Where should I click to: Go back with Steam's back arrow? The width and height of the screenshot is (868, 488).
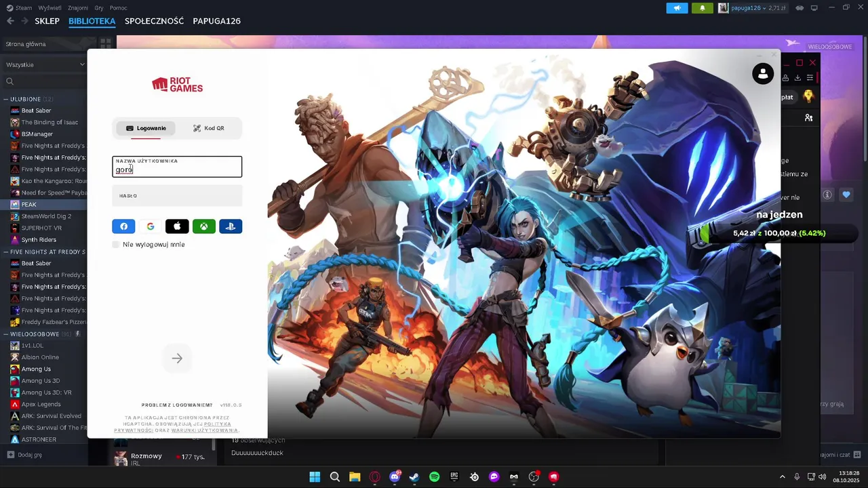pos(10,21)
